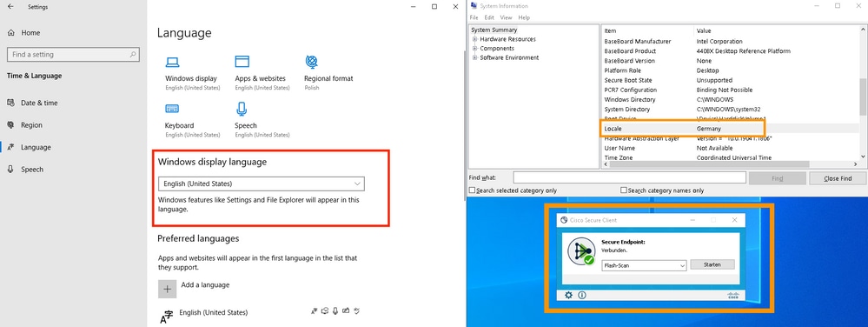Open the Flash-Scan scan type dropdown
This screenshot has height=327, width=868.
tap(644, 265)
